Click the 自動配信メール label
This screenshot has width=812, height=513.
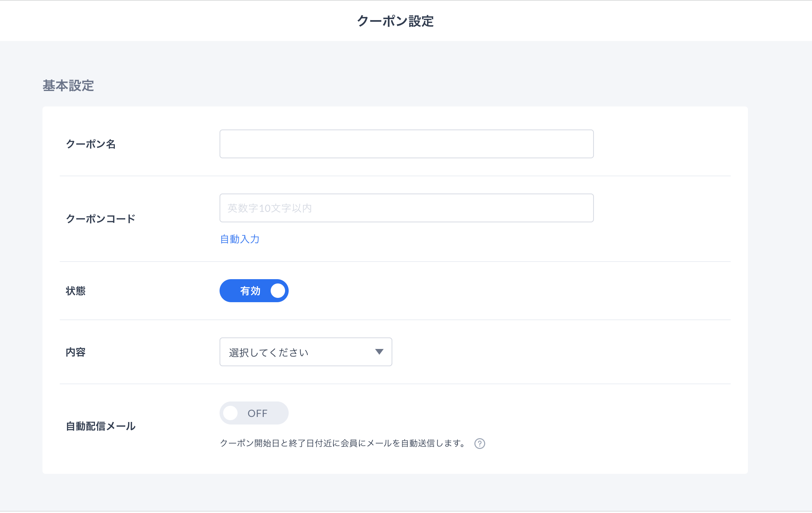coord(100,426)
